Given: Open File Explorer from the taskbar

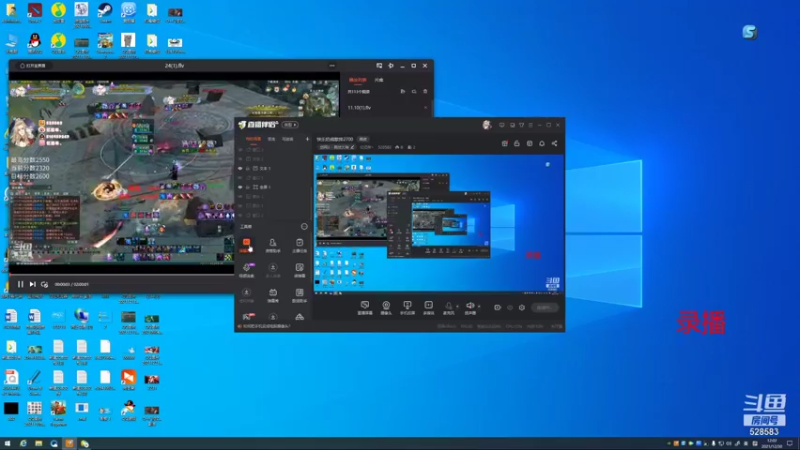Looking at the screenshot, I should (x=38, y=443).
